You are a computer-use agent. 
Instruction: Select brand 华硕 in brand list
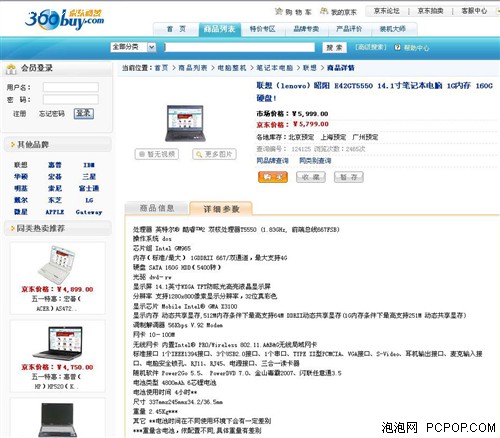click(x=21, y=177)
